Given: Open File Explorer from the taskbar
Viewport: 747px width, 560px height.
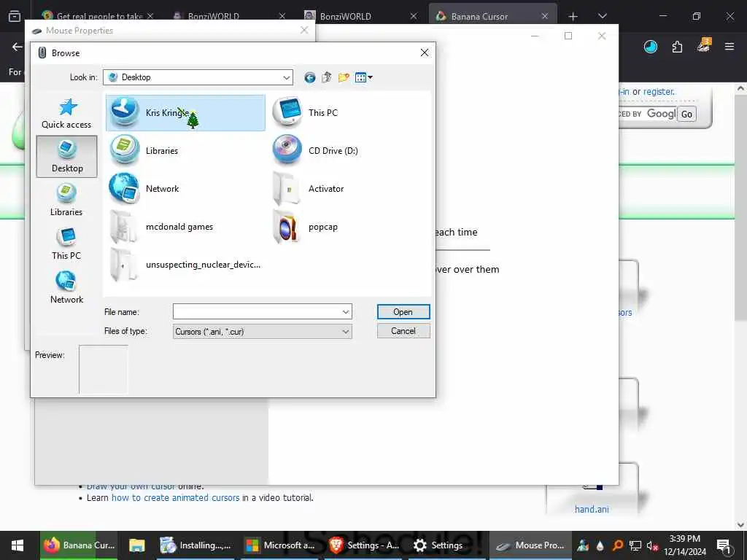Looking at the screenshot, I should (x=136, y=545).
